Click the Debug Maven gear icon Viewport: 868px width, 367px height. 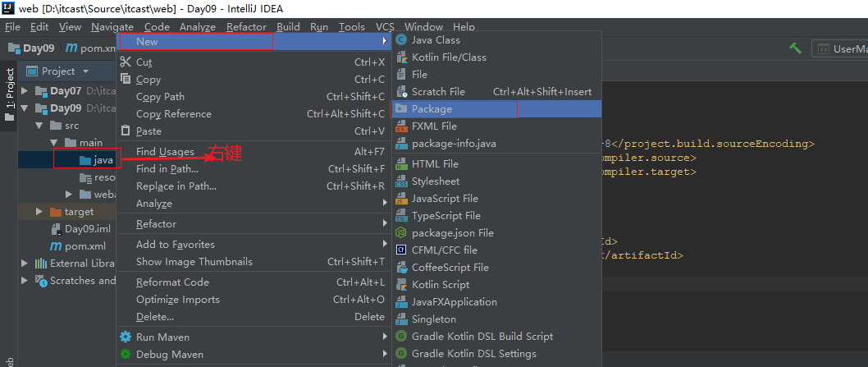[x=126, y=354]
